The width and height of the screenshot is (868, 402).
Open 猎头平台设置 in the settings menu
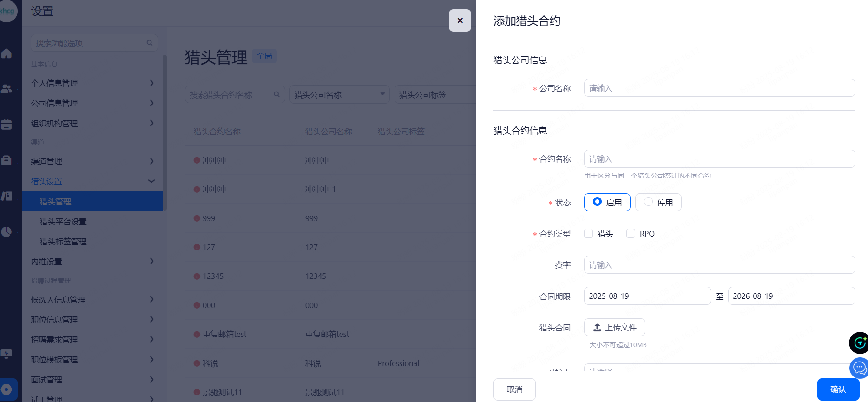click(63, 222)
